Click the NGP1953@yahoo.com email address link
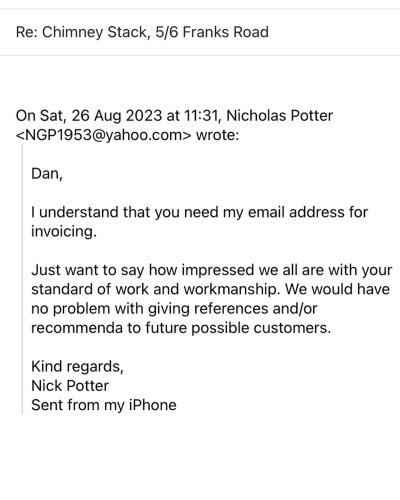 (104, 135)
